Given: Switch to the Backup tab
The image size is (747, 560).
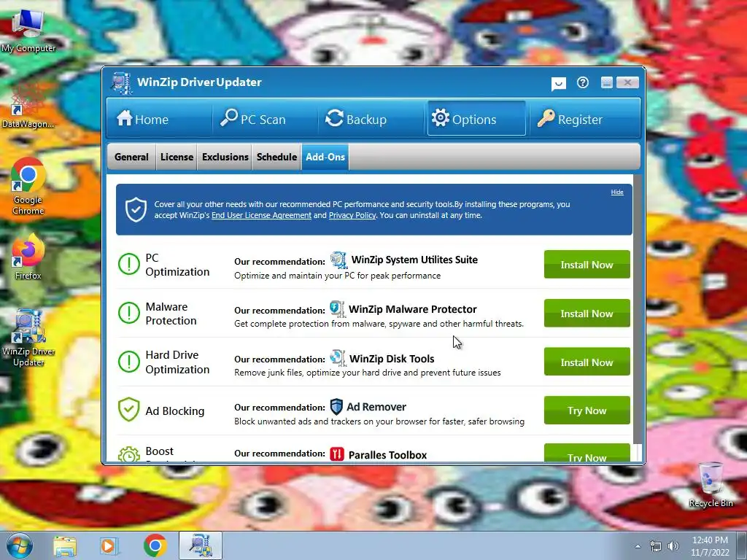Looking at the screenshot, I should (370, 119).
